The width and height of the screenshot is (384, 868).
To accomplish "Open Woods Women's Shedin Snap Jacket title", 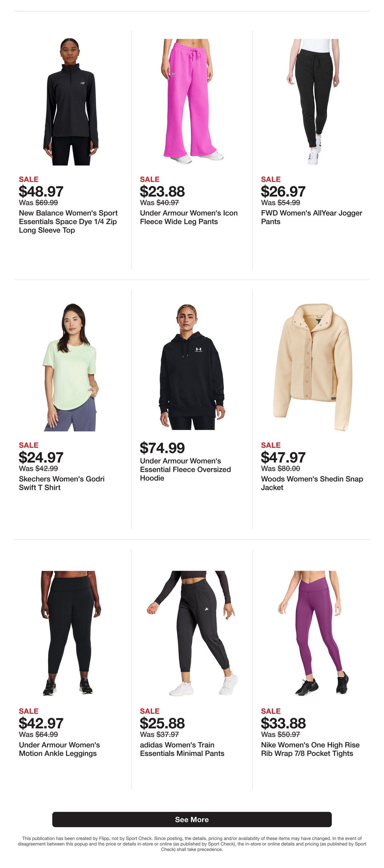I will (x=312, y=483).
